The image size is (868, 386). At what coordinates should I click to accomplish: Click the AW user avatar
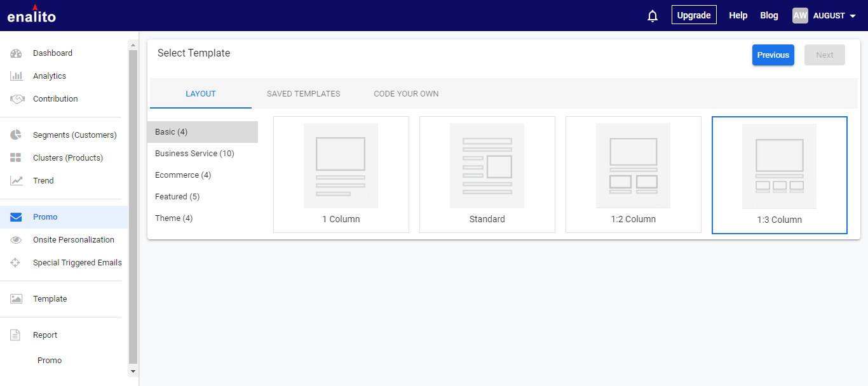coord(800,15)
